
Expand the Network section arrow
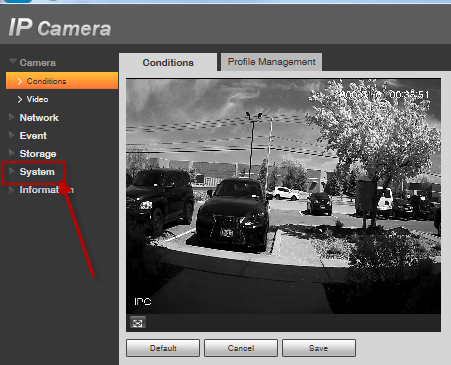click(12, 117)
